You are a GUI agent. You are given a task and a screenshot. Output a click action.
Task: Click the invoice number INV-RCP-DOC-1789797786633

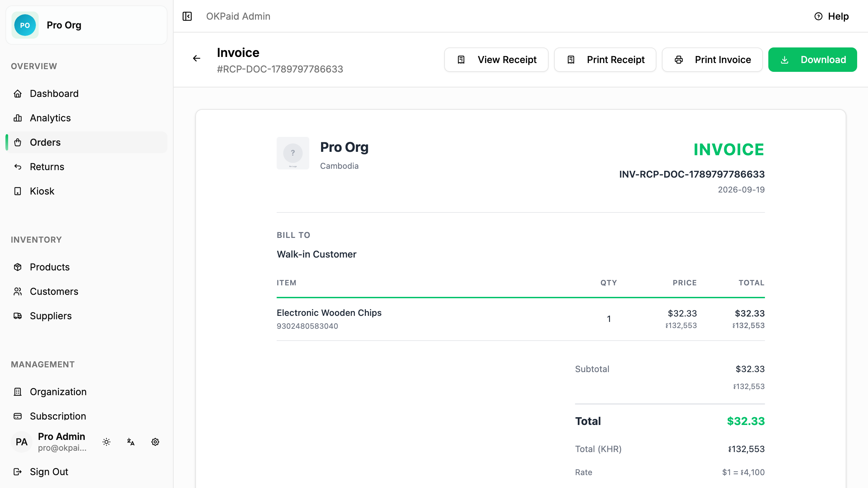click(x=692, y=174)
